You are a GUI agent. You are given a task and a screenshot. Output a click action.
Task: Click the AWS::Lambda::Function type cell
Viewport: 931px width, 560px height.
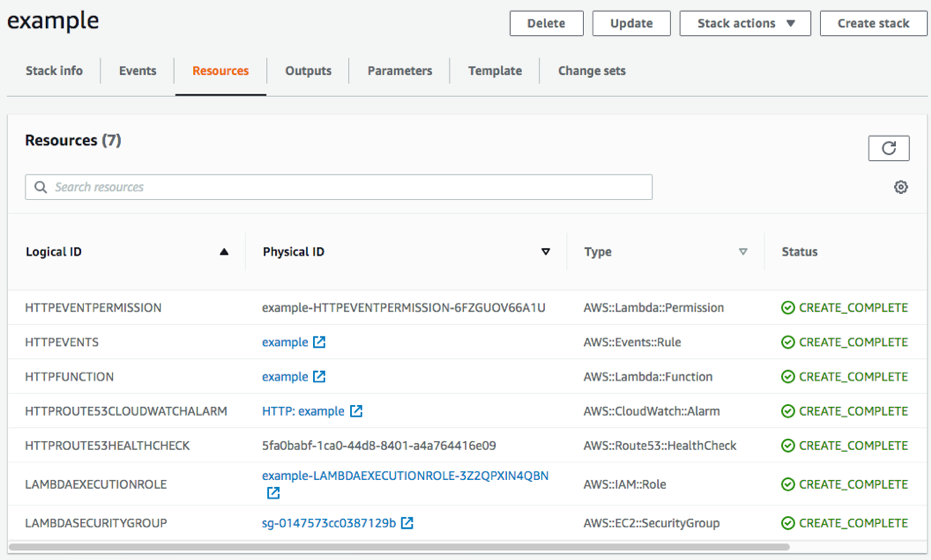(x=648, y=377)
